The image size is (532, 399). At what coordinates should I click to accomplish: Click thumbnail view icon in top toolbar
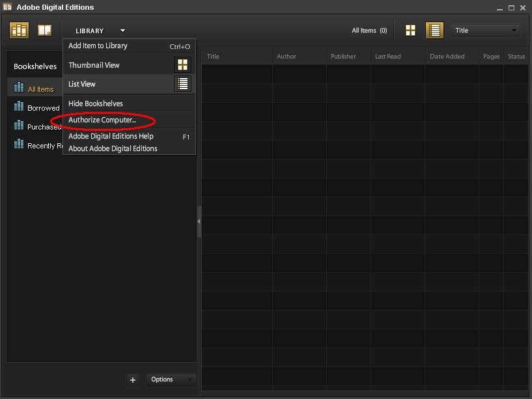point(410,30)
